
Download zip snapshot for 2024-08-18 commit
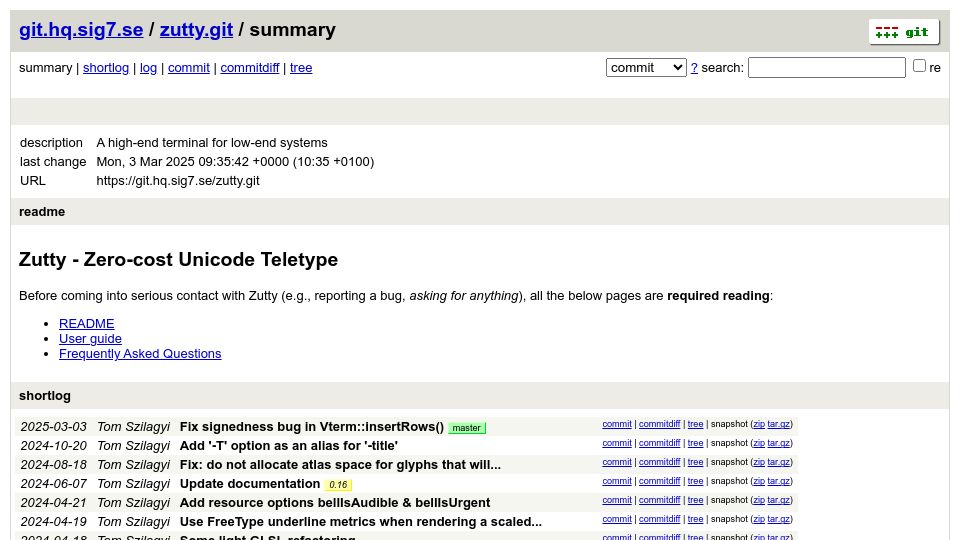tap(759, 462)
